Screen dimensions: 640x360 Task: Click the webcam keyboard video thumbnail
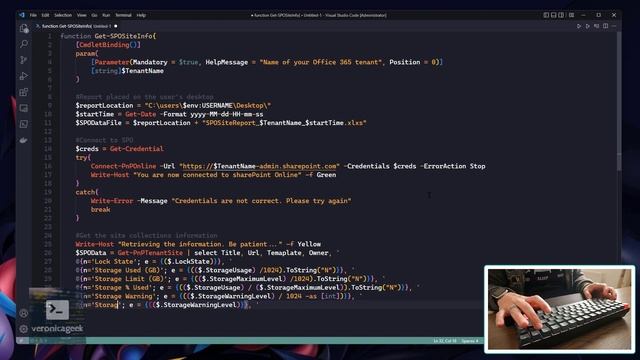coord(560,309)
